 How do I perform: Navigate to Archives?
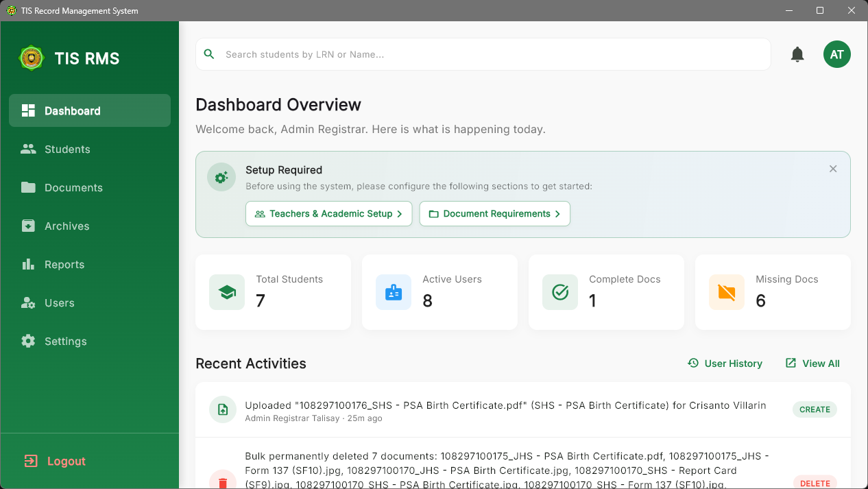(x=90, y=226)
